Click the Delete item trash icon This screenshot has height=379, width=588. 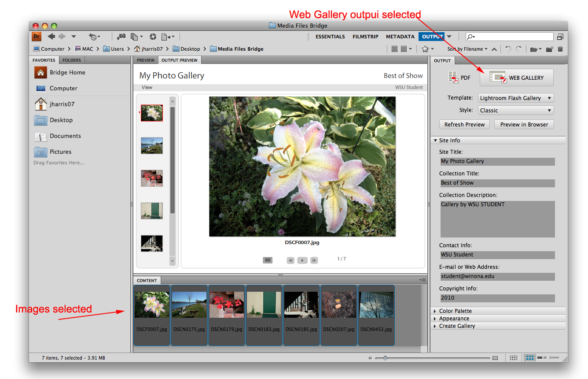point(560,49)
